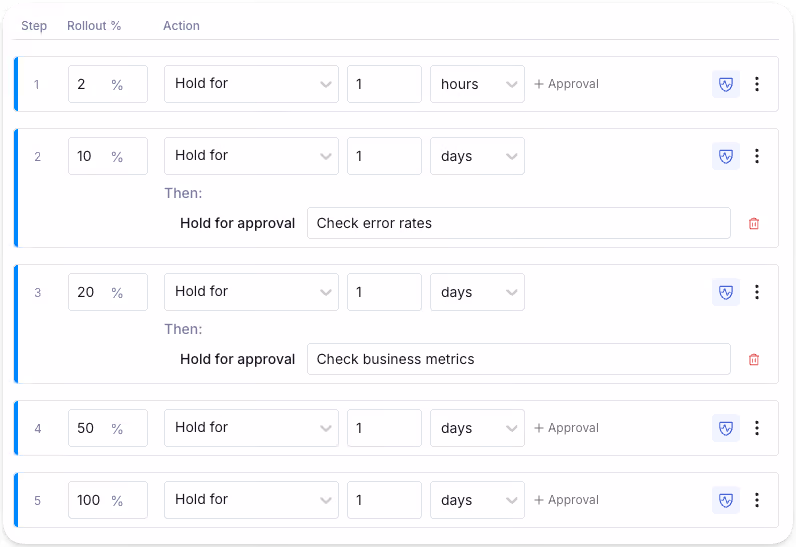Edit the 'Check business metrics' approval note
The width and height of the screenshot is (796, 547).
tap(519, 359)
